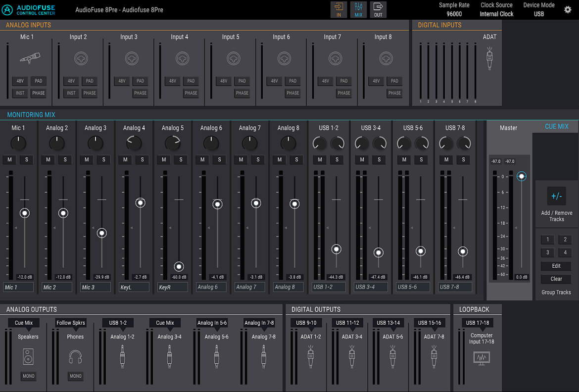The width and height of the screenshot is (579, 392).
Task: Switch to the OUT view tab
Action: point(378,9)
